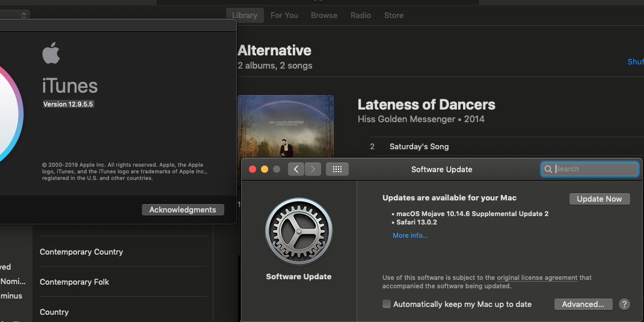The image size is (644, 322).
Task: Select the Contemporary Folk genre
Action: pyautogui.click(x=123, y=282)
